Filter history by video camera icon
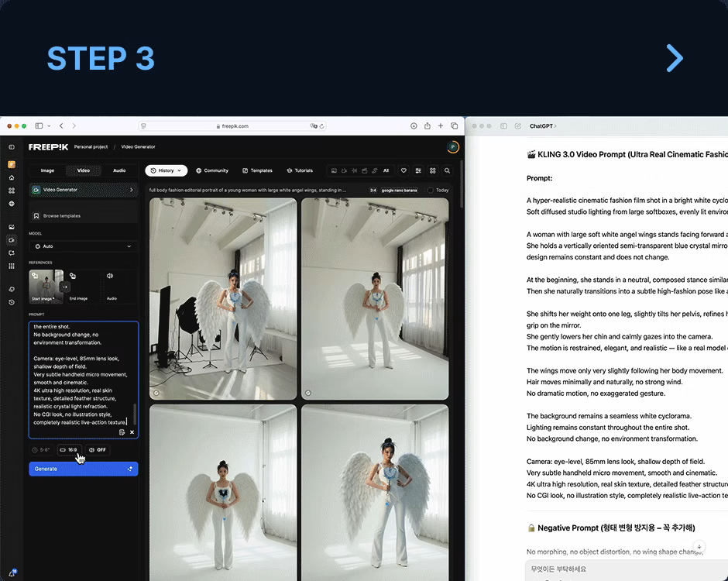This screenshot has width=728, height=581. 344,170
